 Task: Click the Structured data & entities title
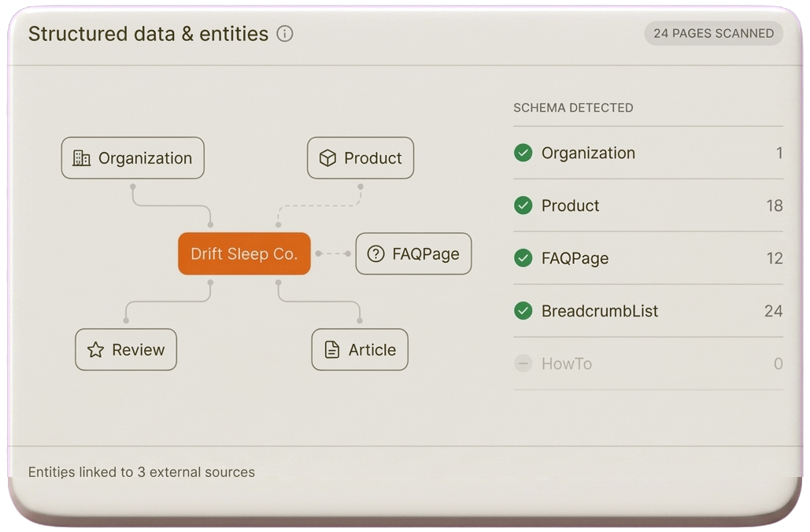point(148,34)
